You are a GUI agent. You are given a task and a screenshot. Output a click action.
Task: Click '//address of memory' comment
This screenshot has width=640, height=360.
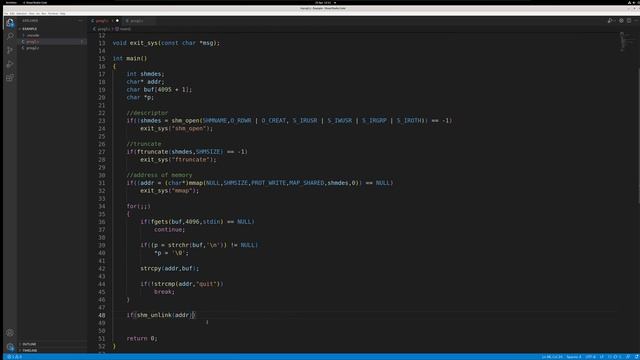(159, 175)
